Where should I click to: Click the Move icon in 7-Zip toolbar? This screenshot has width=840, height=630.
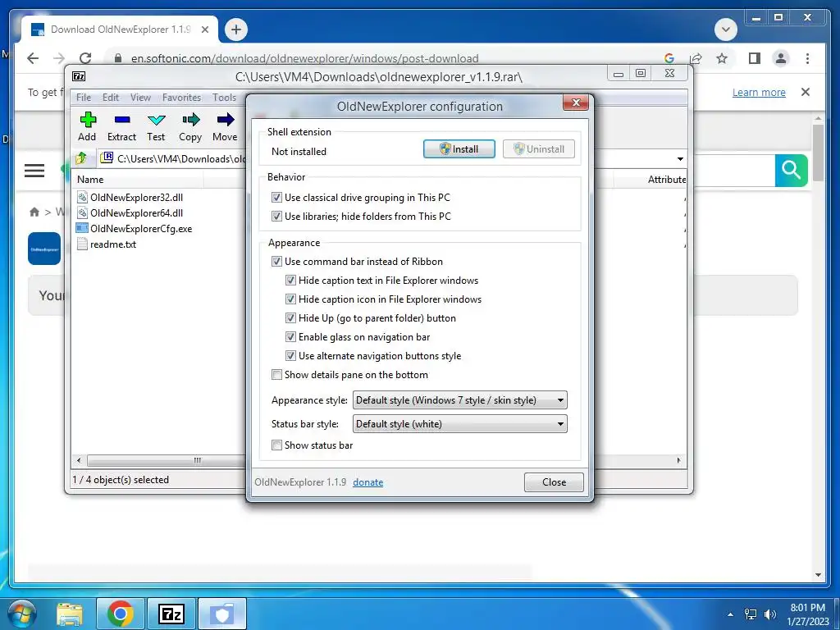click(225, 119)
